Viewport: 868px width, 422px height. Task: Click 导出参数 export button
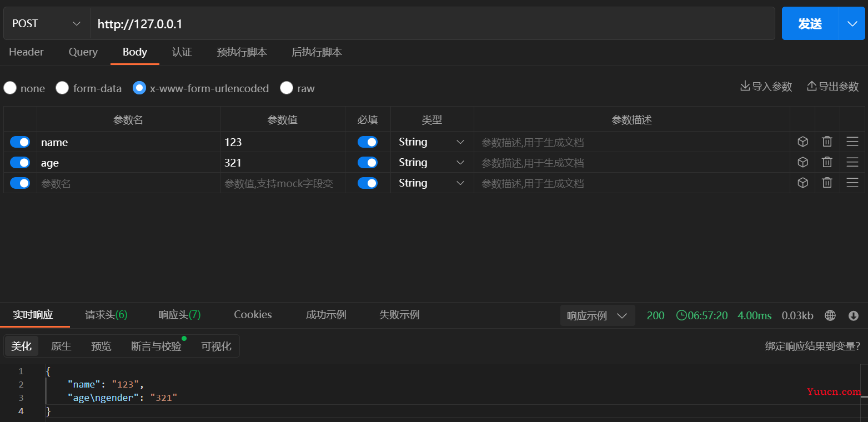[833, 87]
